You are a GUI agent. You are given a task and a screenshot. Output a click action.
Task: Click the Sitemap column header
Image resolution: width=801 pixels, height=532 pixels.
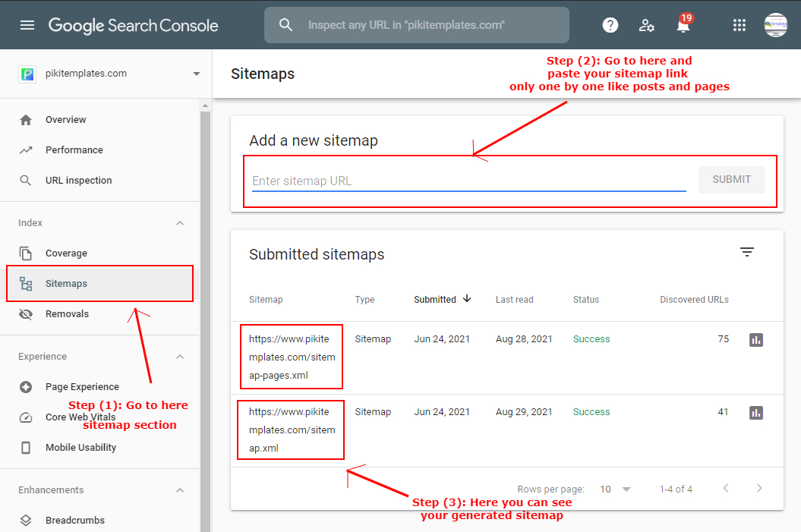click(x=266, y=300)
